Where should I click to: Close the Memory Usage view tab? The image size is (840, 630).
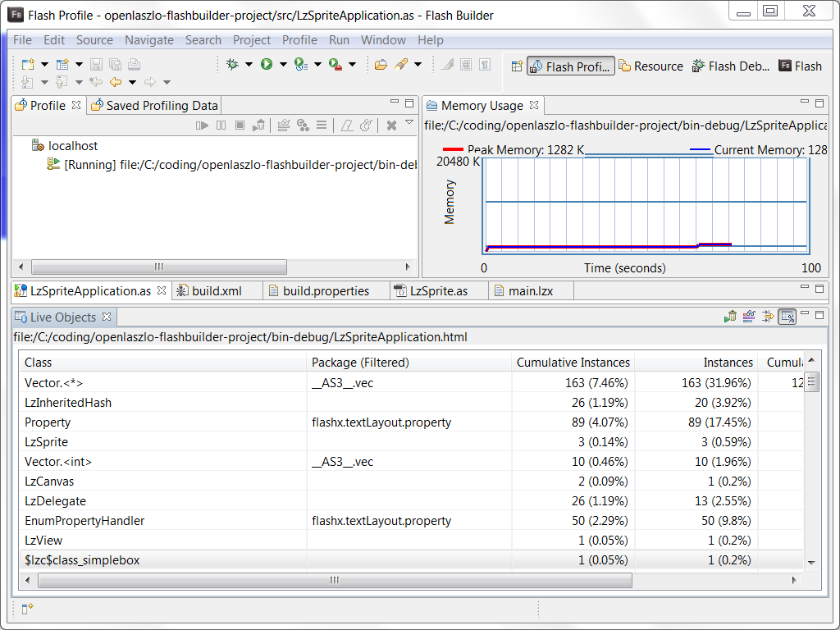(533, 105)
